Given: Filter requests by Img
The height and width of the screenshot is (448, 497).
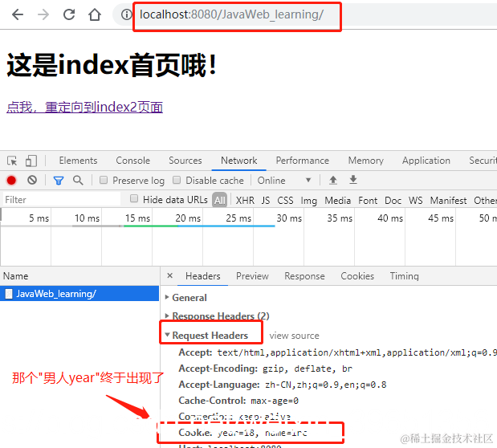Looking at the screenshot, I should pyautogui.click(x=309, y=201).
